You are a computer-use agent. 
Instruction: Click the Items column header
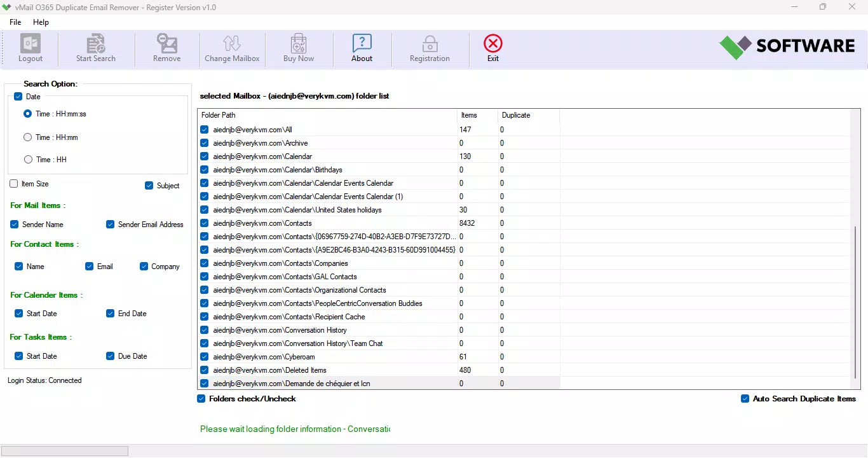(477, 115)
